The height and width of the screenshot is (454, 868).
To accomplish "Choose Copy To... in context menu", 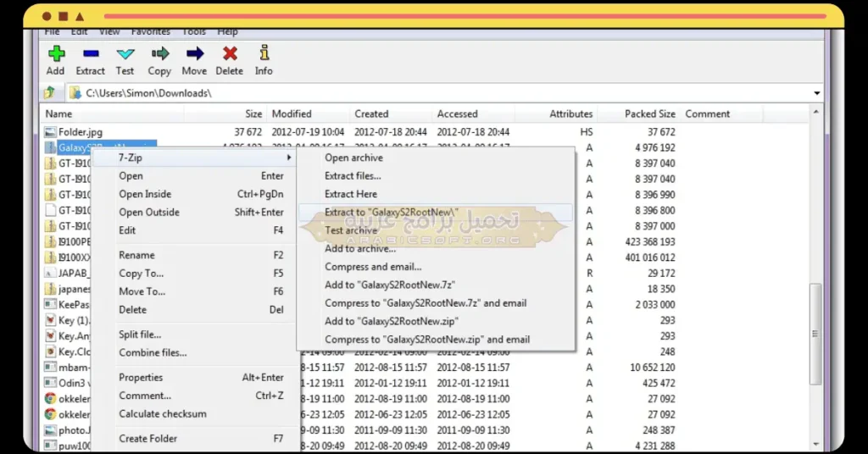I will [194, 274].
